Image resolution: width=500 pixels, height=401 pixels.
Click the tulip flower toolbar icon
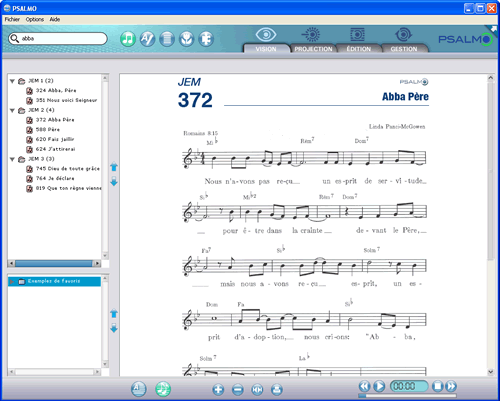click(187, 39)
